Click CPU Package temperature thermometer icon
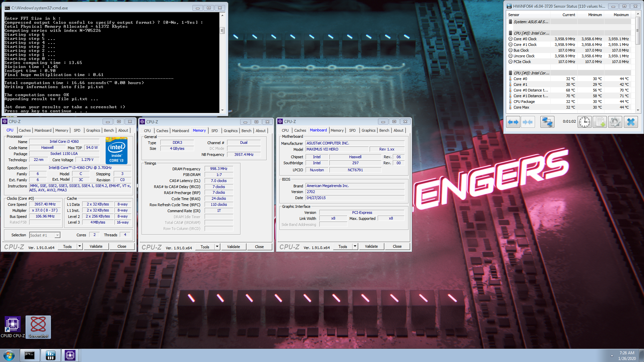This screenshot has width=644, height=362. pyautogui.click(x=511, y=101)
